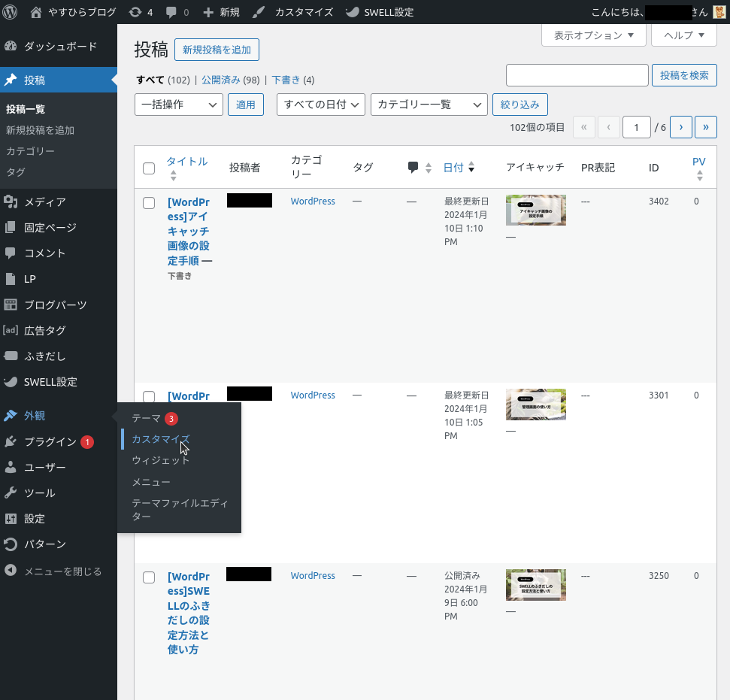Sort the table by 日付
Viewport: 730px width, 700px height.
[x=459, y=167]
